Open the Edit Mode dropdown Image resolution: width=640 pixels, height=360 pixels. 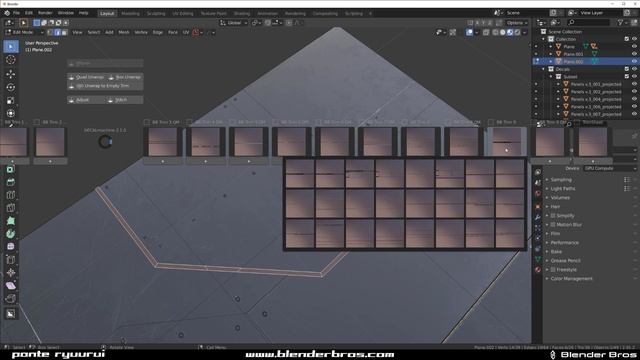click(x=24, y=32)
